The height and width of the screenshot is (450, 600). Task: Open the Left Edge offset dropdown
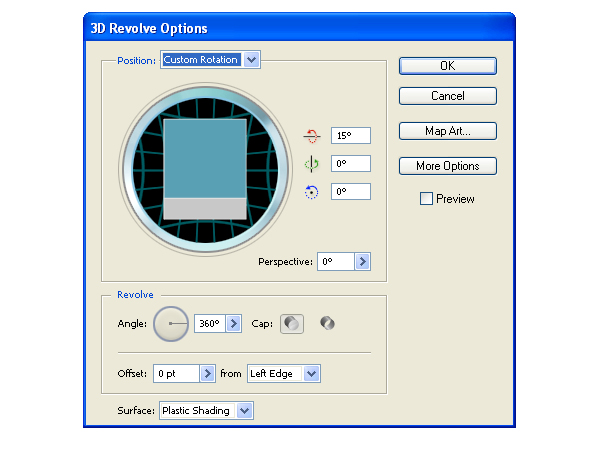tap(284, 373)
